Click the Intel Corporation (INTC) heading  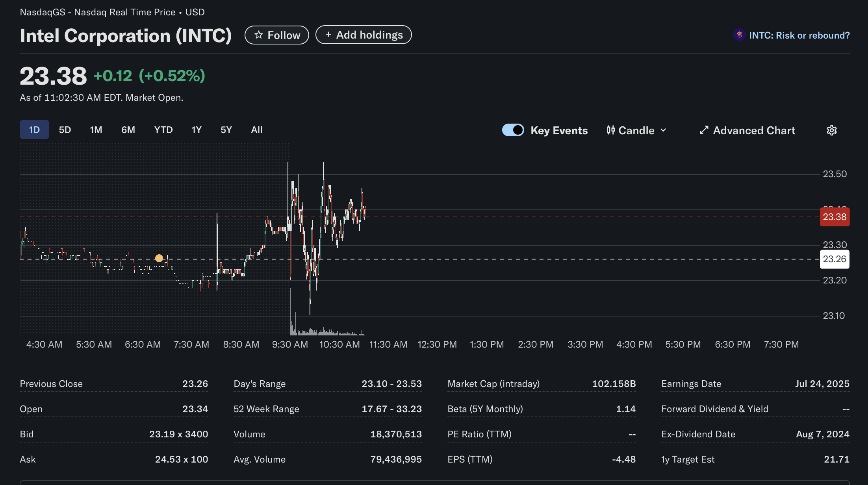(126, 36)
